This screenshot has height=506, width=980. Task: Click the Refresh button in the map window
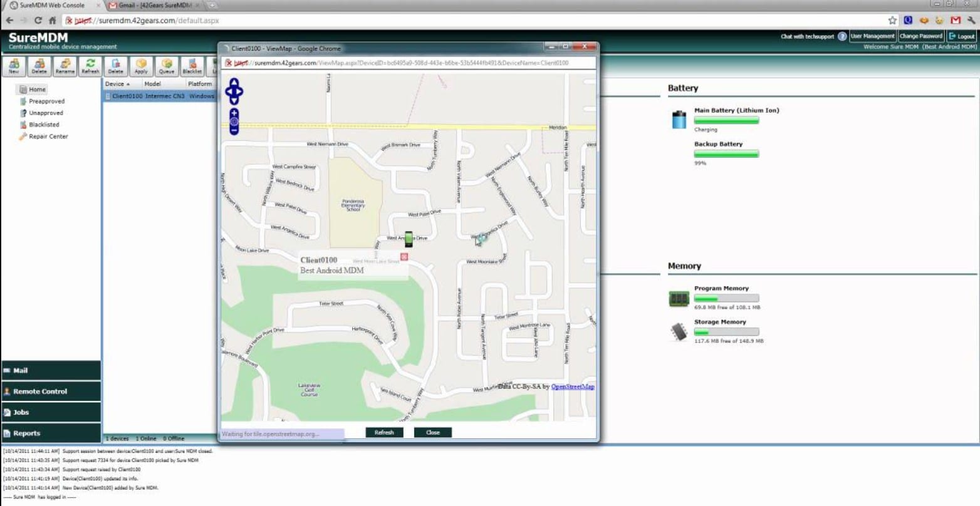coord(384,433)
